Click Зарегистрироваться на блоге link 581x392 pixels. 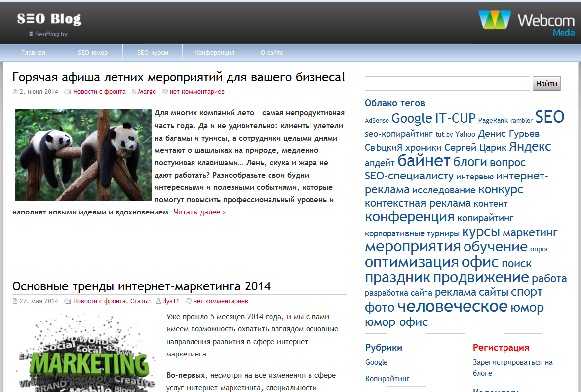pos(512,367)
